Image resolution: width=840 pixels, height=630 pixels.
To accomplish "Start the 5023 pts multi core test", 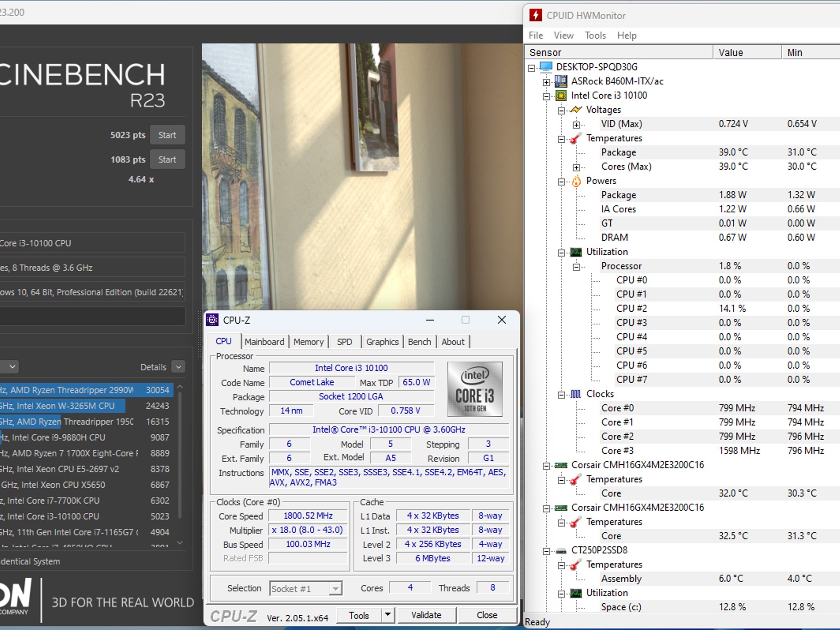I will 167,135.
